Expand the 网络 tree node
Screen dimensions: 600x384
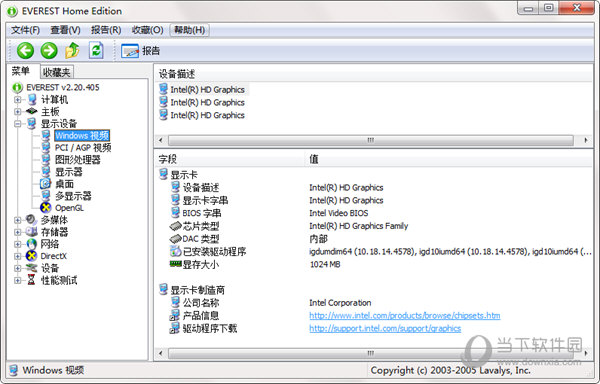pos(18,244)
